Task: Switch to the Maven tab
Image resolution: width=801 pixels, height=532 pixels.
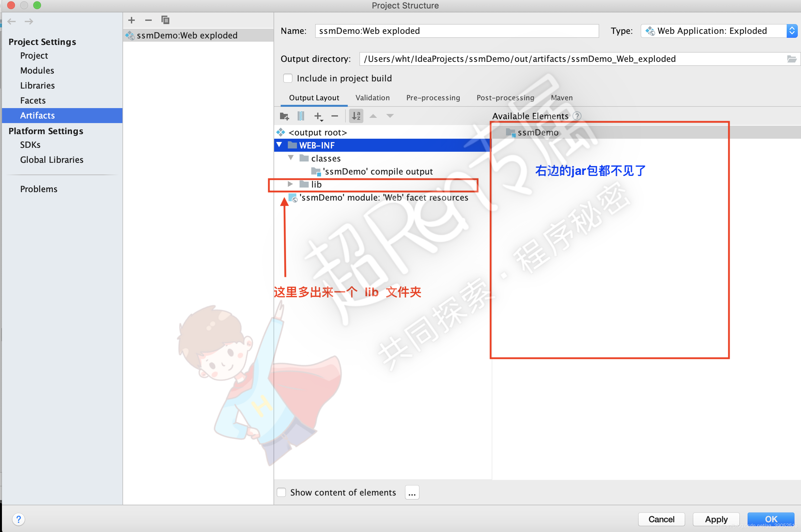Action: click(x=561, y=98)
